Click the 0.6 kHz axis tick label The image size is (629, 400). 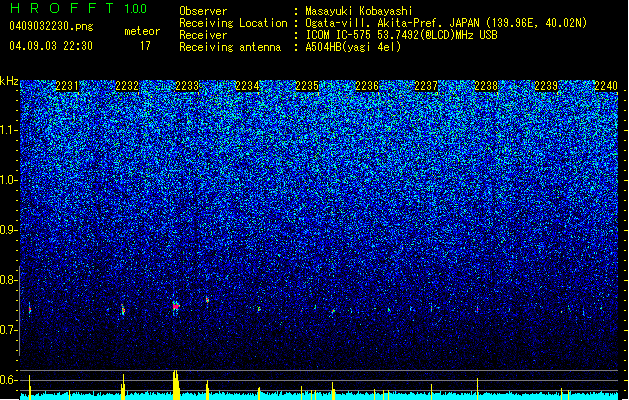tap(9, 380)
